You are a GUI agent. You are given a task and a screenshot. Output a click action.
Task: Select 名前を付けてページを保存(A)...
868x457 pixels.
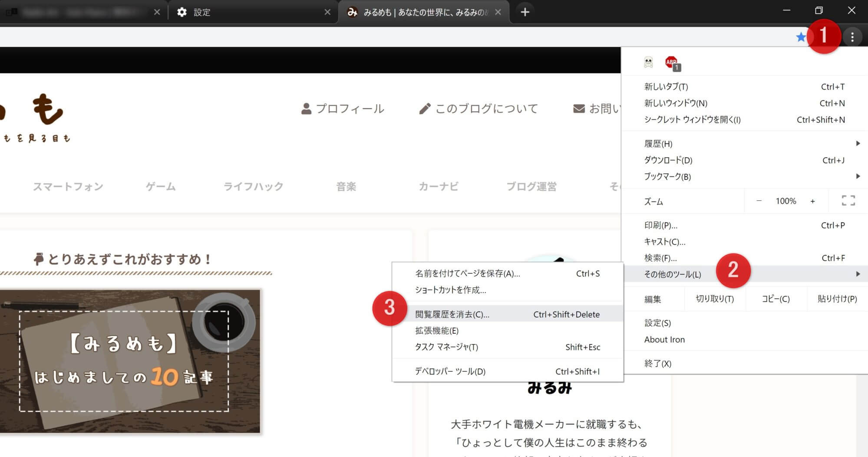click(x=508, y=273)
